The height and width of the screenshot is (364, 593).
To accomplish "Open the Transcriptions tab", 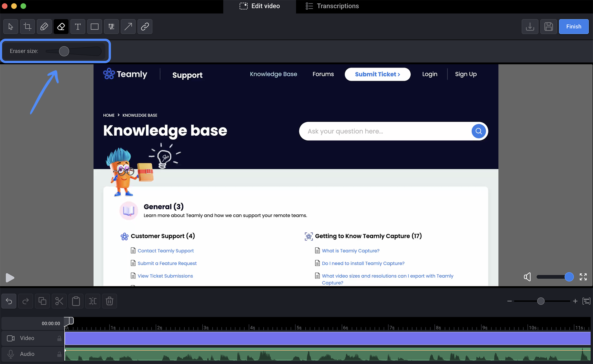I will [x=332, y=6].
